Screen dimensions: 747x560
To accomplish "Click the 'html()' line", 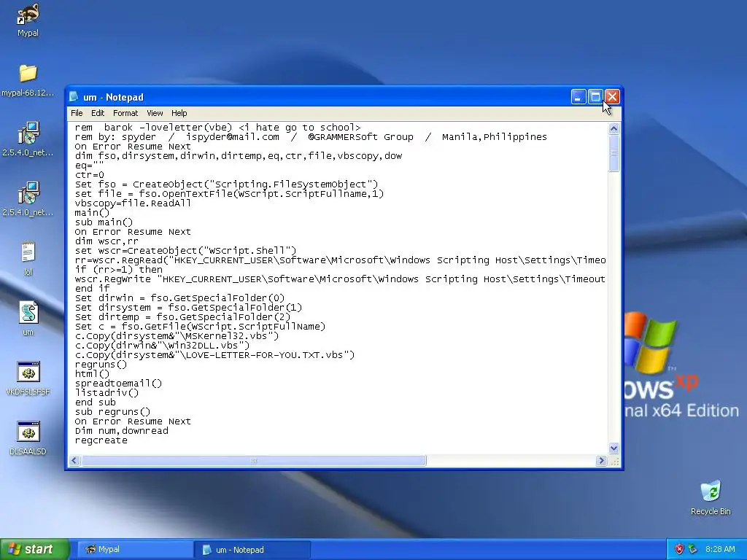I will pyautogui.click(x=92, y=374).
